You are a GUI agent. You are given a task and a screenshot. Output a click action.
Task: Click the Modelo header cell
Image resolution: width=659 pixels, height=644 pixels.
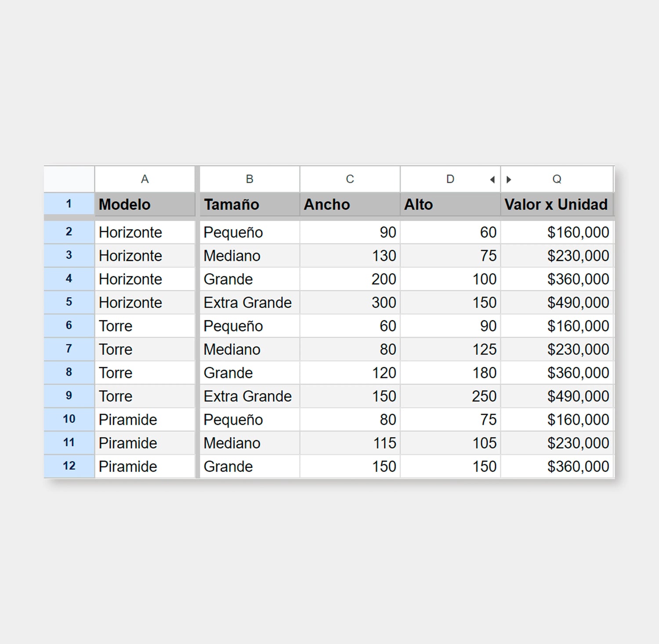point(145,205)
